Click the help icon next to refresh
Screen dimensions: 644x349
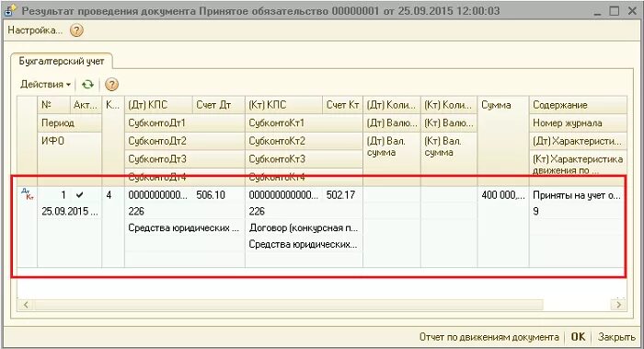click(x=111, y=85)
